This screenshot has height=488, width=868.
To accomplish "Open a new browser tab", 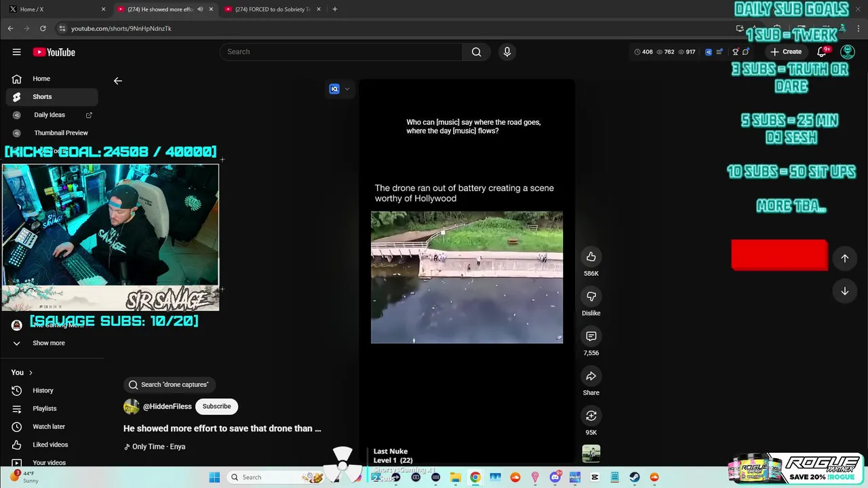I will pyautogui.click(x=335, y=9).
